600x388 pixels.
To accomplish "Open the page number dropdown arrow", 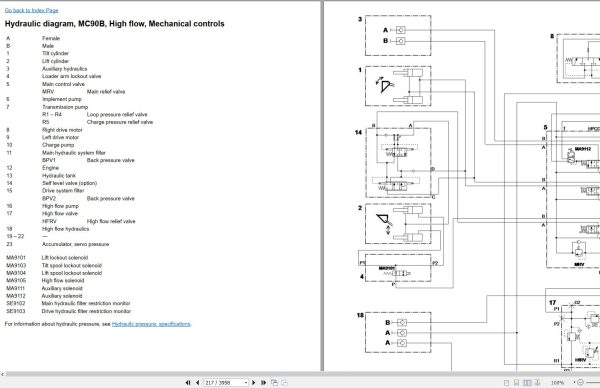I will (246, 382).
